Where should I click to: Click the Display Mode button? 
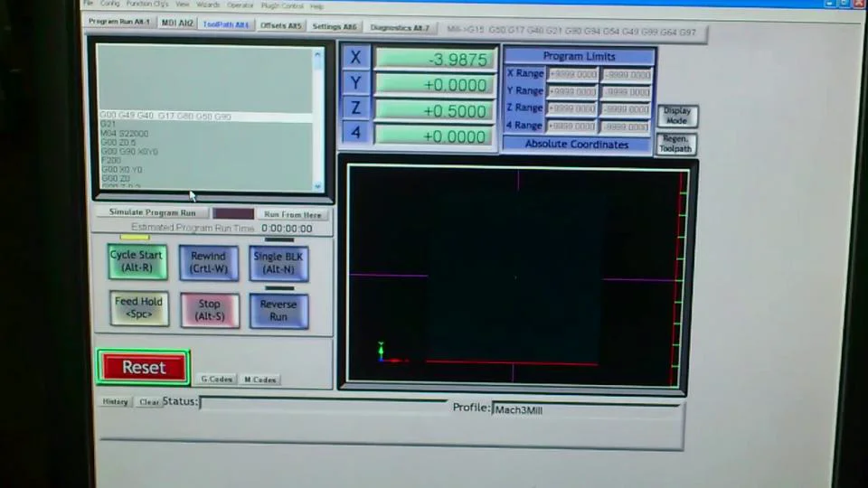tap(676, 116)
